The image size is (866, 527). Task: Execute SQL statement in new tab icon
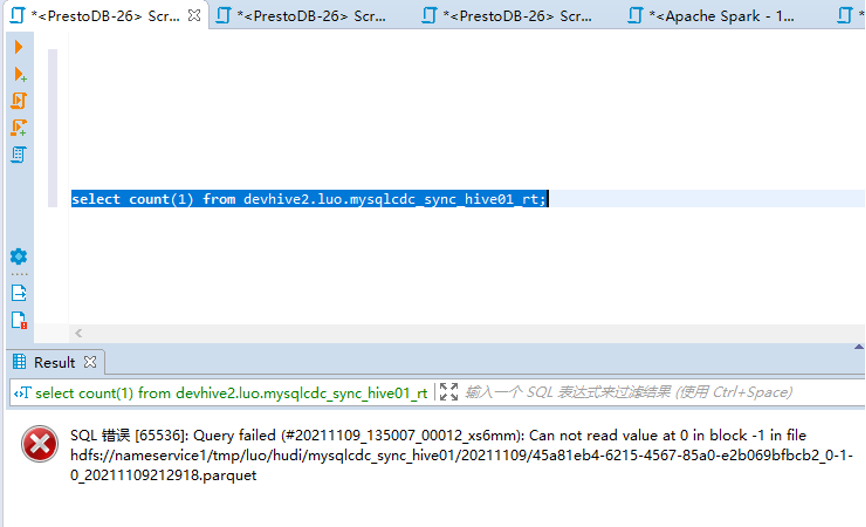[x=19, y=74]
